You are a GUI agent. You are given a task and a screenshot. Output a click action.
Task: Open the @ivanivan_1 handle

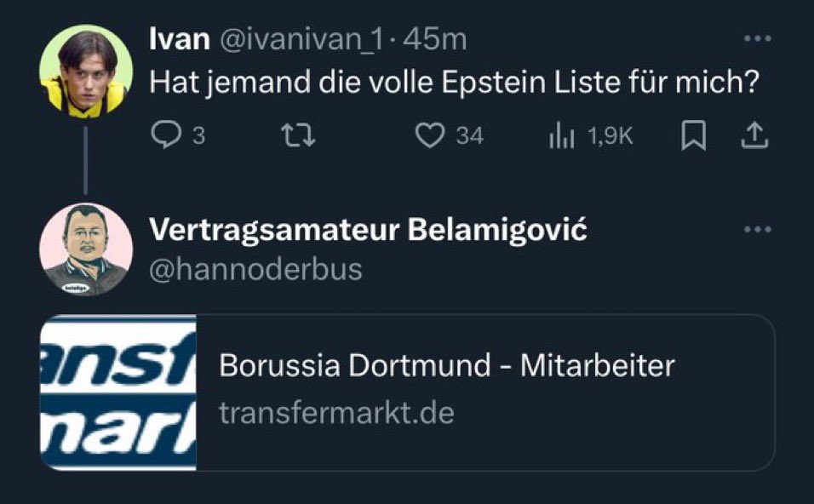298,39
